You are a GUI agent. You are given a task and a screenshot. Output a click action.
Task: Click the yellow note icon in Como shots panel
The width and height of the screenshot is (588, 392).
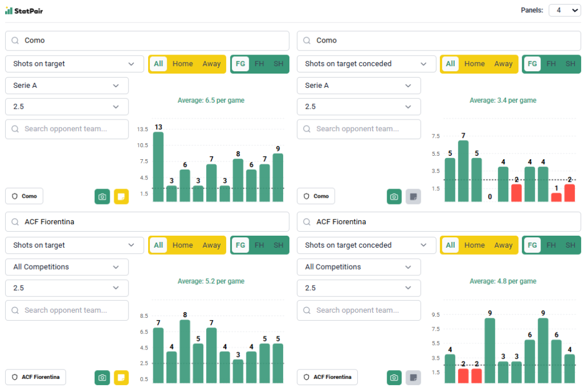coord(121,197)
